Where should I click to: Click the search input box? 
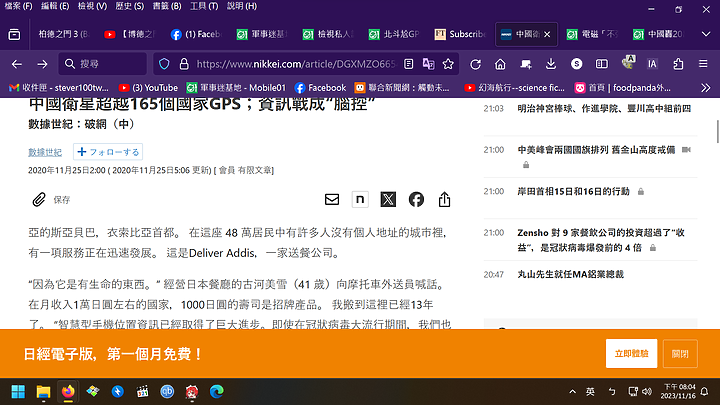click(103, 64)
